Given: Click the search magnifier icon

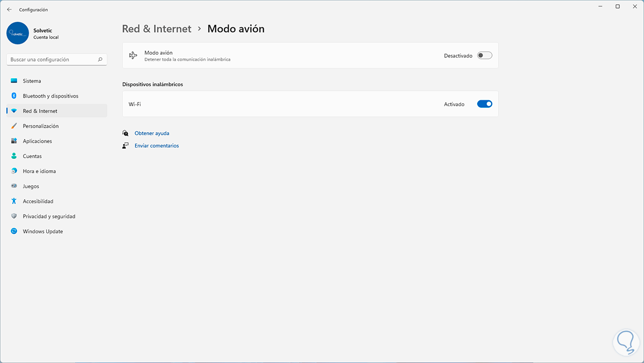Looking at the screenshot, I should (100, 60).
